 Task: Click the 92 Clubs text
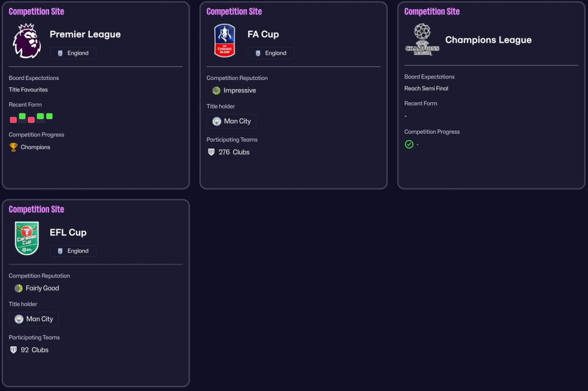coord(34,350)
